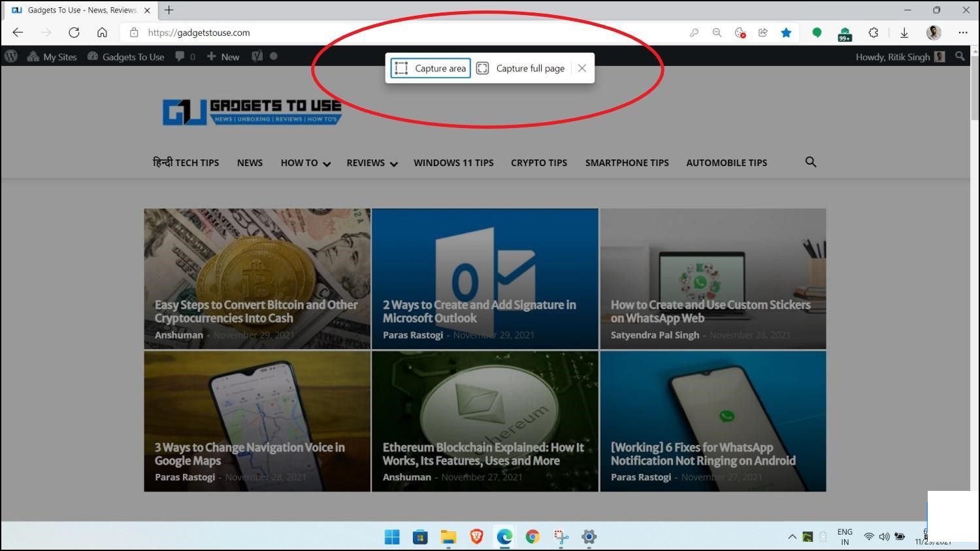The height and width of the screenshot is (551, 980).
Task: Dismiss the web capture toolbar
Action: pyautogui.click(x=582, y=68)
